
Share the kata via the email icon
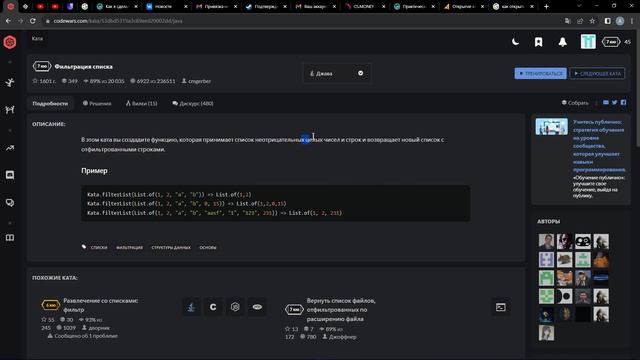pyautogui.click(x=606, y=102)
